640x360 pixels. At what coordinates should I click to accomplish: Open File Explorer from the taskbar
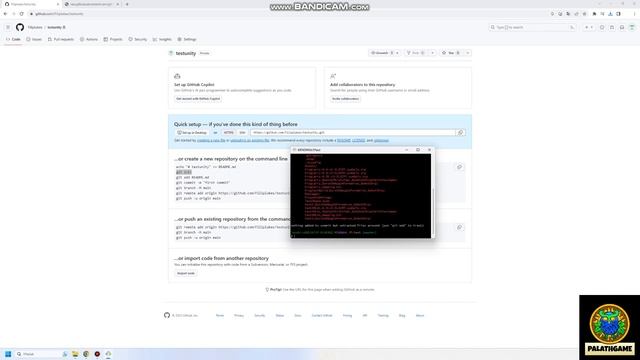[75, 354]
